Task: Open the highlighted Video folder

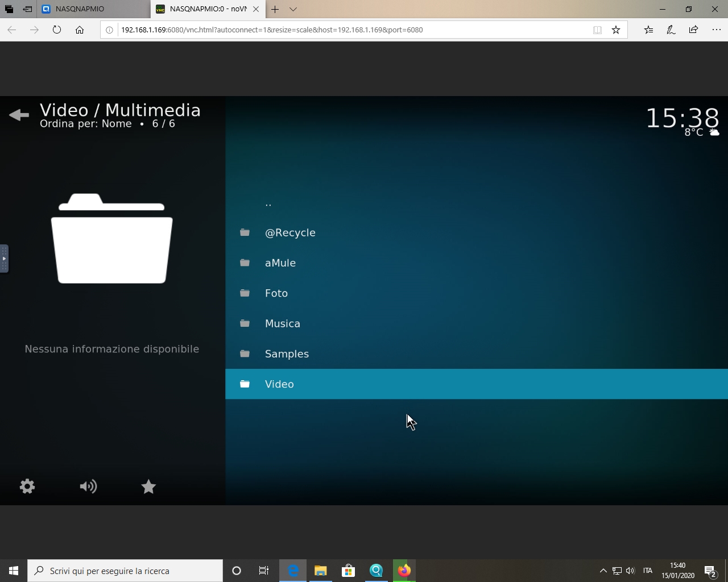Action: tap(279, 384)
